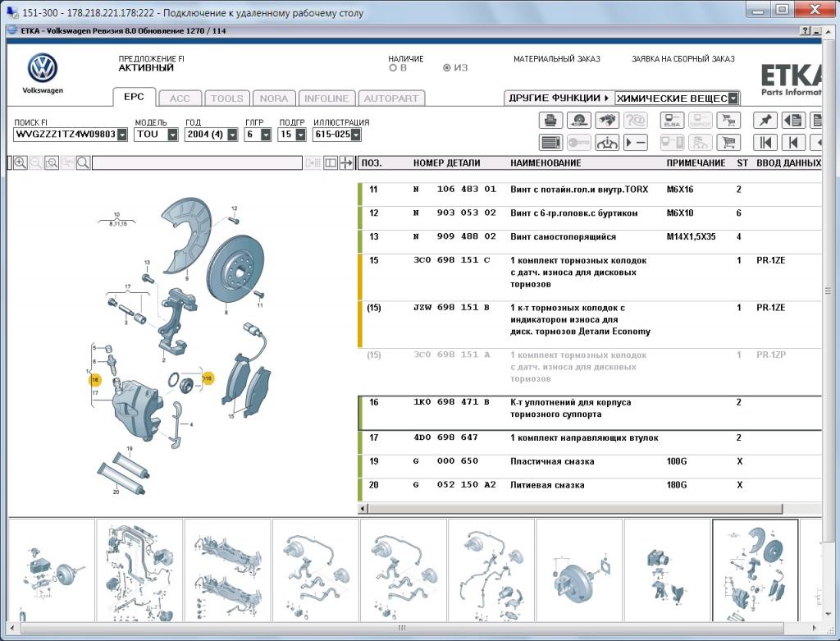Click the left-arrow document icon
840x641 pixels.
tap(793, 120)
